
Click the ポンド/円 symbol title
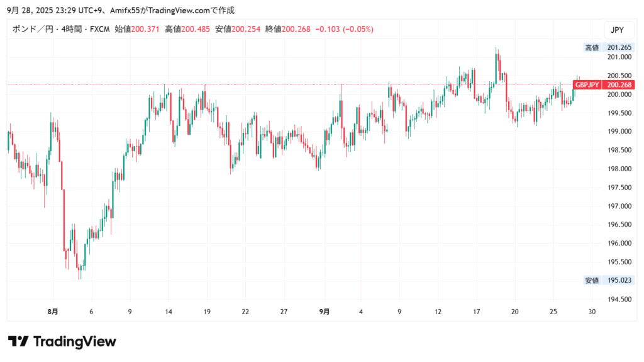pos(31,30)
